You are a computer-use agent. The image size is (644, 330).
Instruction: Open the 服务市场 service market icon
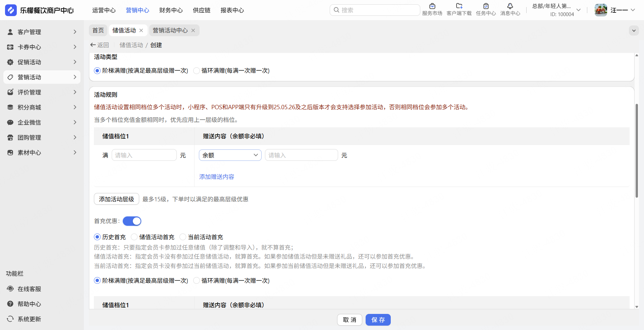(432, 6)
